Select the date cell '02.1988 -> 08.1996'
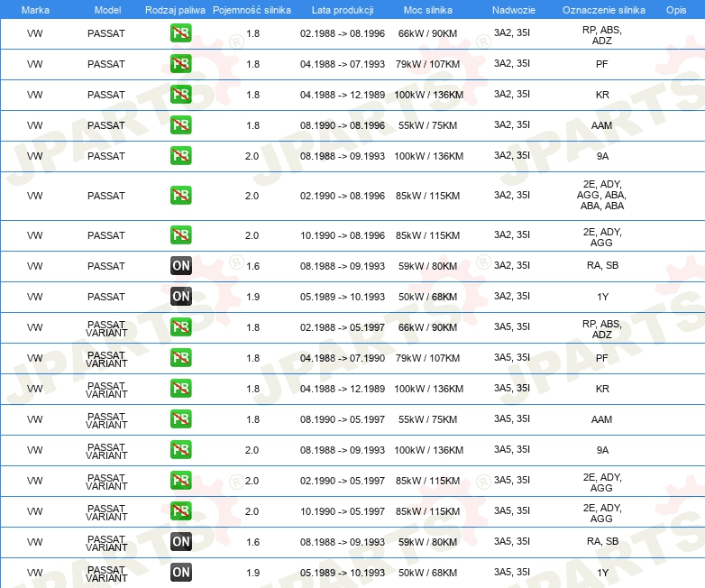This screenshot has height=588, width=705. coord(343,33)
